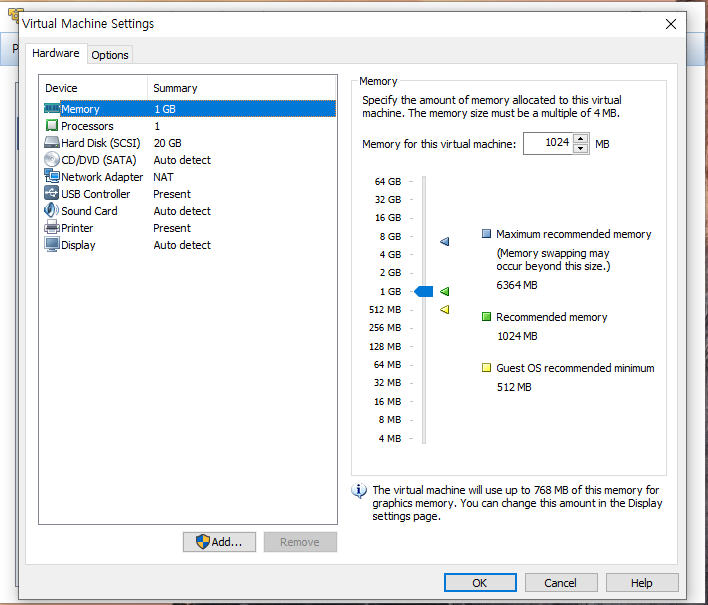Image resolution: width=708 pixels, height=605 pixels.
Task: Click the 6364 MB maximum memory value
Action: pos(517,285)
